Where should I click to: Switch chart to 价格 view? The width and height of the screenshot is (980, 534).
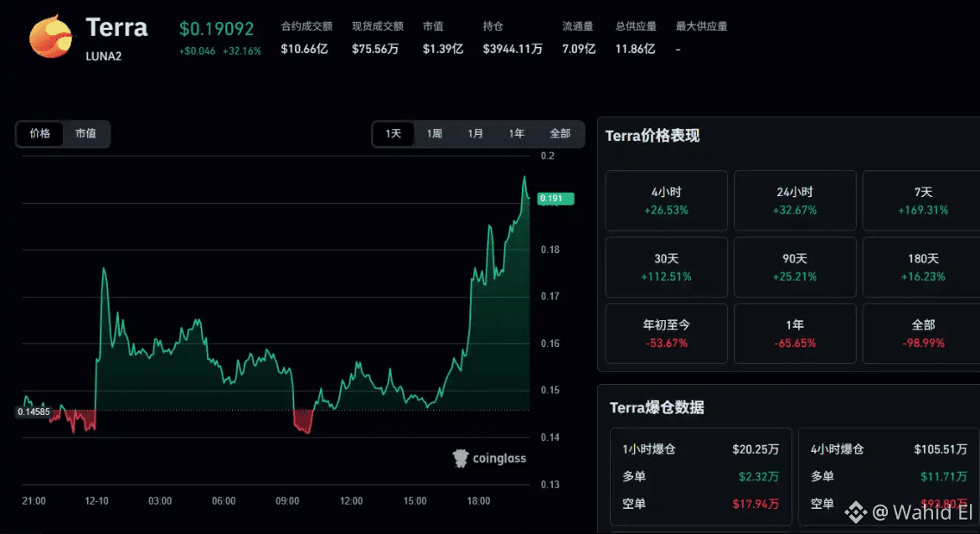pos(40,134)
